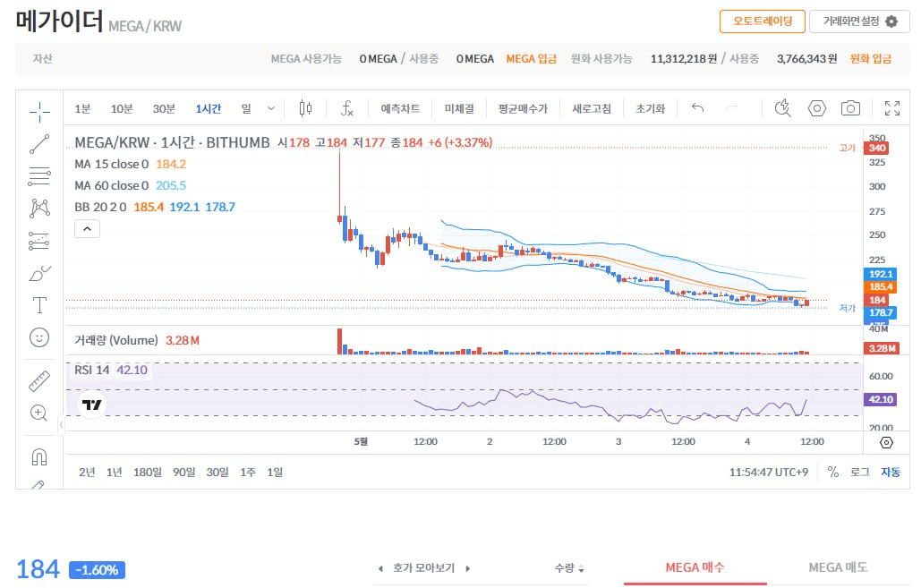This screenshot has width=921, height=588.
Task: Click 초기화 to reset the chart
Action: tap(650, 108)
